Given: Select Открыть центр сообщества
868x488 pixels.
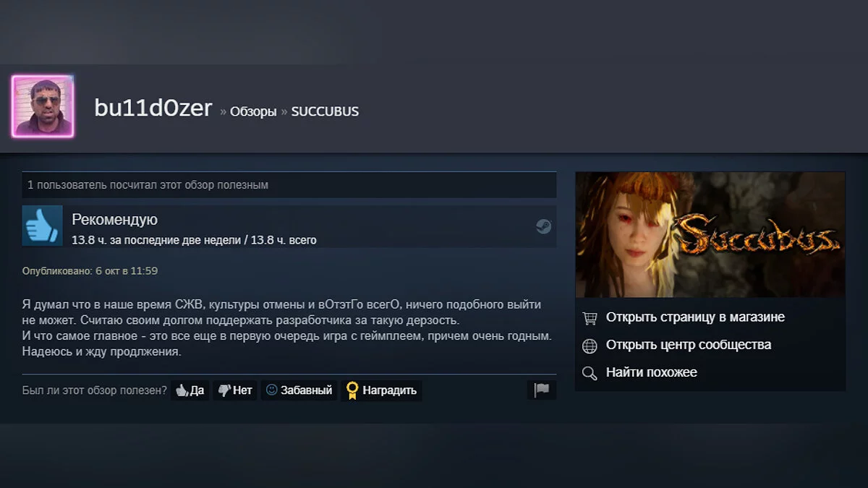Looking at the screenshot, I should pos(689,345).
